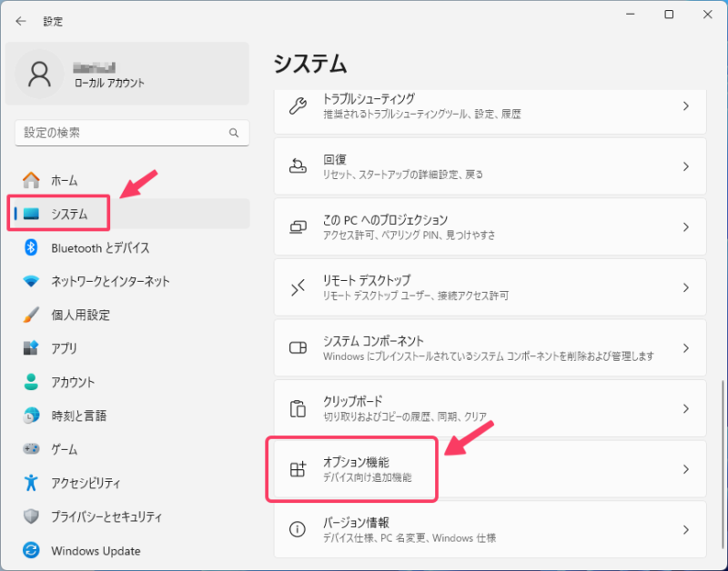Image resolution: width=728 pixels, height=571 pixels.
Task: Open このPCへのプロジェクション via its chevron
Action: [686, 226]
